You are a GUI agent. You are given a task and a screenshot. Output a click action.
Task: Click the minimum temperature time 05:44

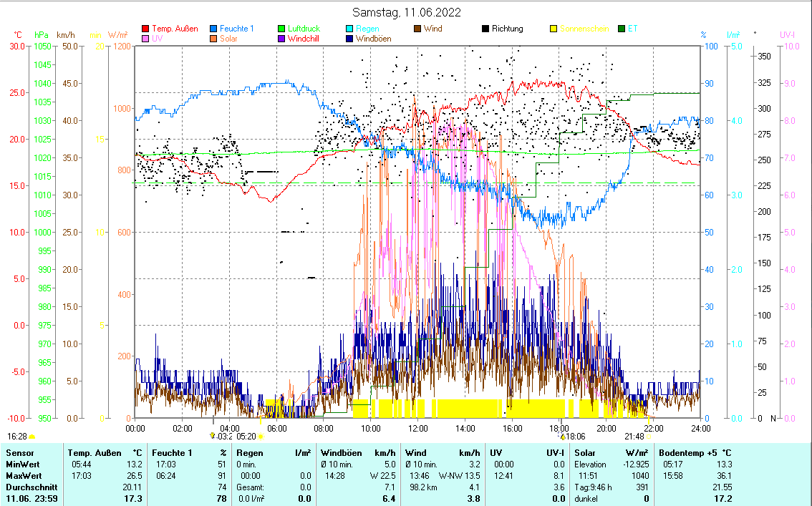point(81,464)
